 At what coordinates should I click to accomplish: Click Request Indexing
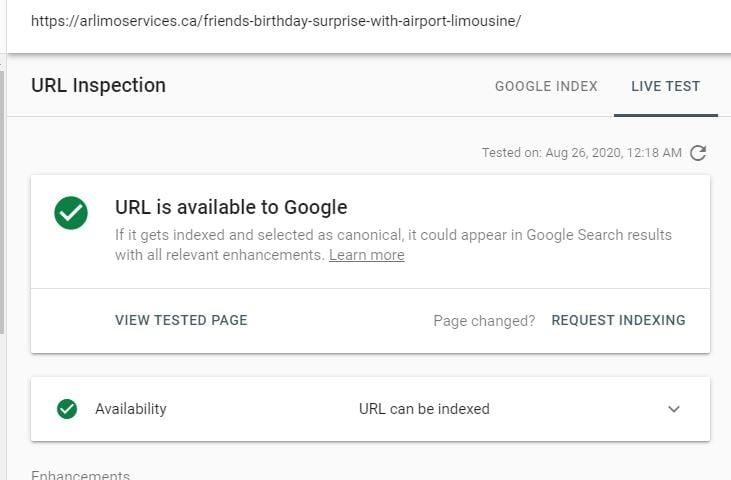[x=618, y=320]
